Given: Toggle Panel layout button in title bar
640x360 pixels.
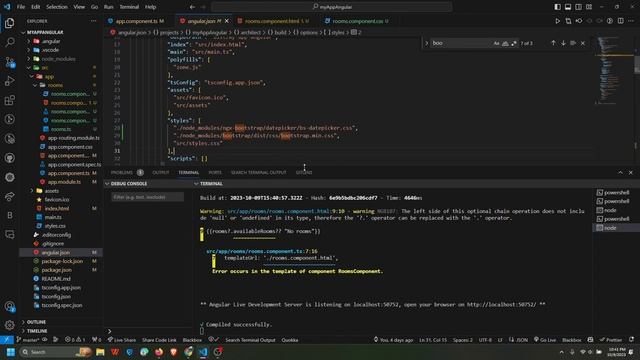Looking at the screenshot, I should click(x=568, y=7).
